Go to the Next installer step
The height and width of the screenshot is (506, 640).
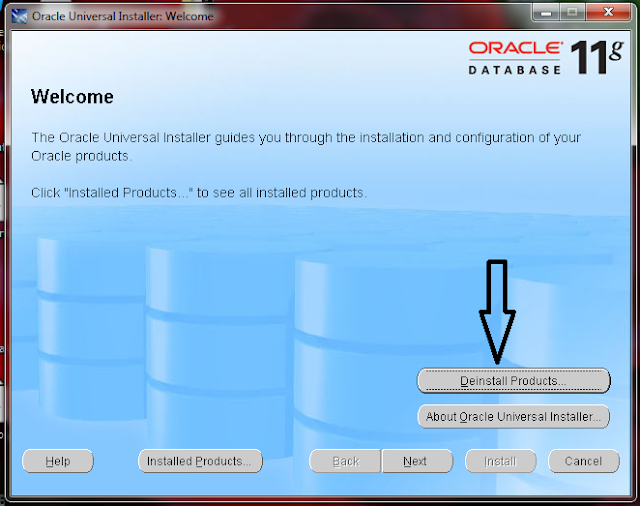[417, 461]
